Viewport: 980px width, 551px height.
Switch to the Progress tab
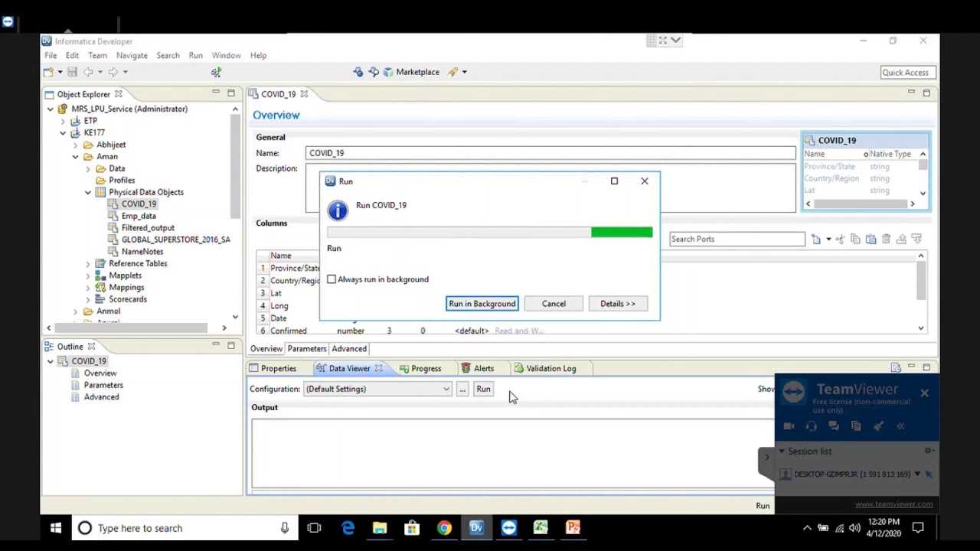point(420,368)
